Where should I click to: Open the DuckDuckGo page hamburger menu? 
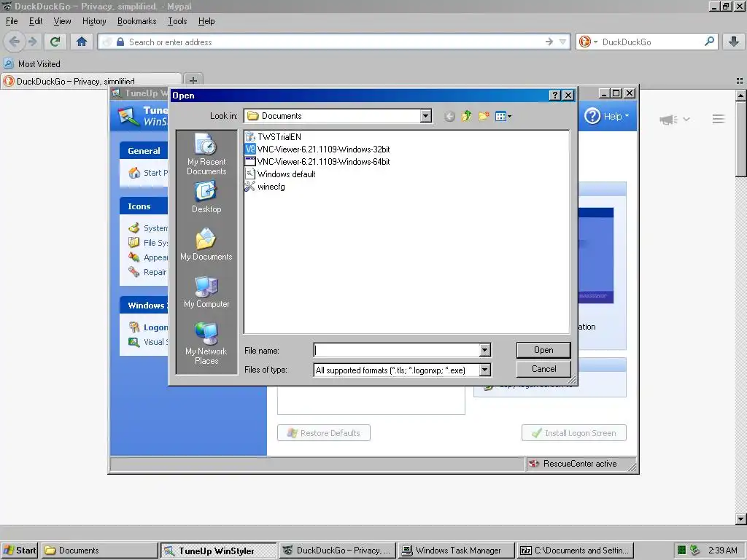719,119
